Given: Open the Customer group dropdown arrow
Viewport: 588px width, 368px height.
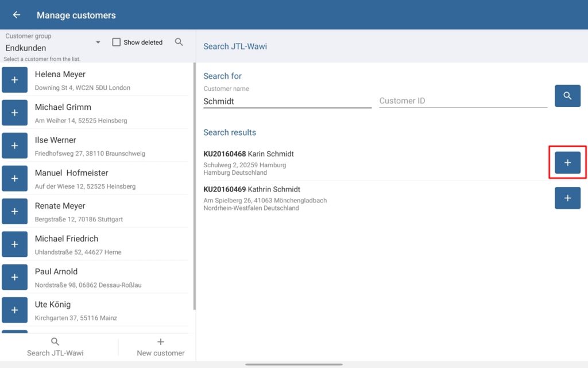Looking at the screenshot, I should point(98,43).
